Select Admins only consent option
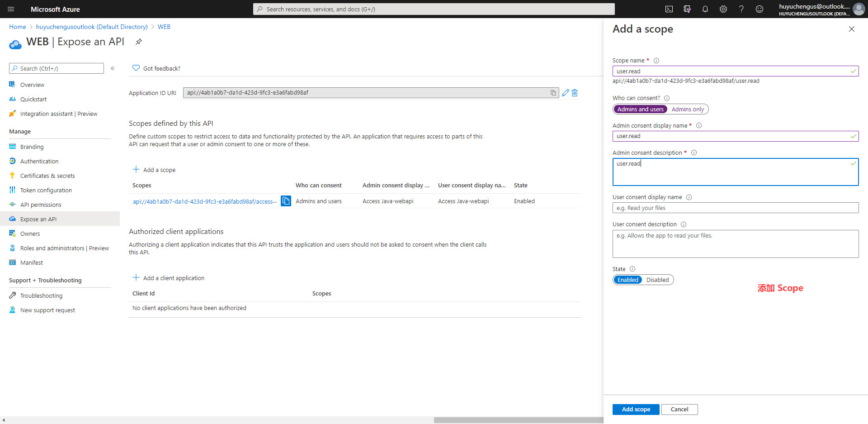Screen dimensions: 868x424 pyautogui.click(x=687, y=110)
